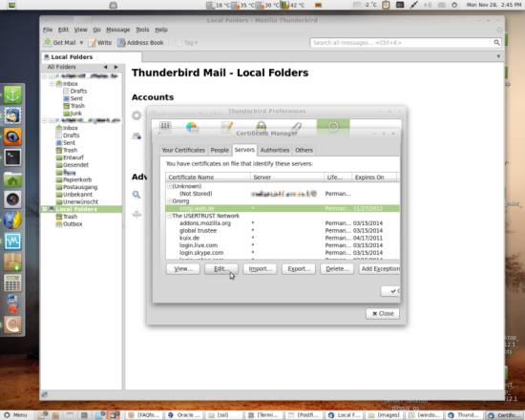This screenshot has width=525, height=420.
Task: Collapse the first account Inbox node
Action: (52, 83)
